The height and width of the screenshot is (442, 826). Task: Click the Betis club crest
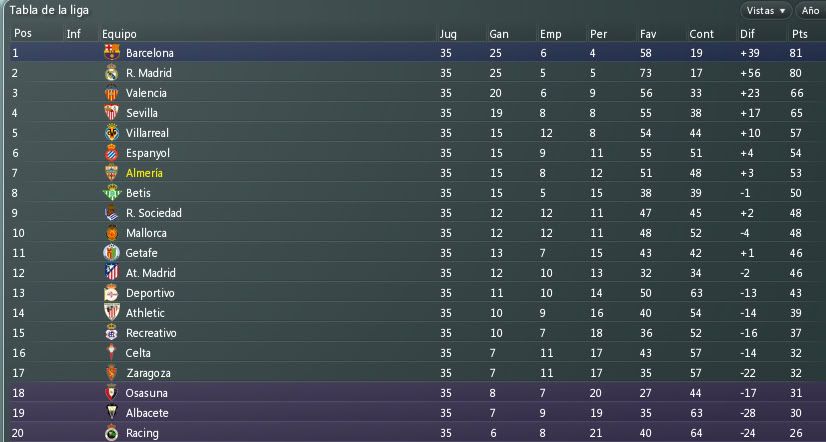112,193
